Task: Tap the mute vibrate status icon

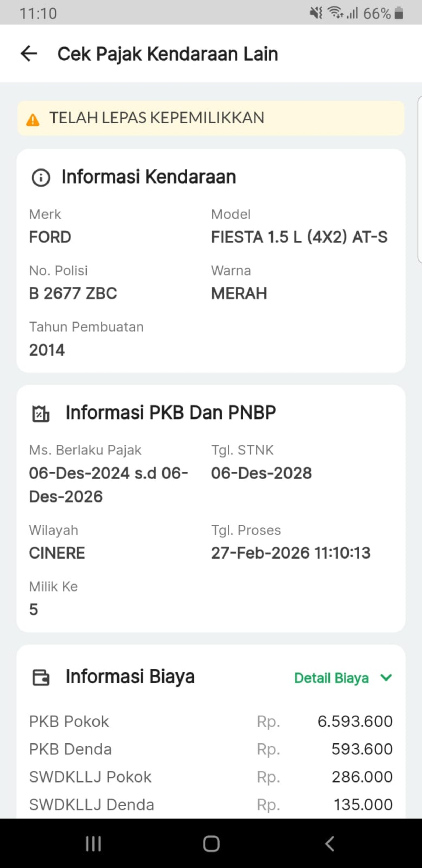Action: tap(315, 13)
